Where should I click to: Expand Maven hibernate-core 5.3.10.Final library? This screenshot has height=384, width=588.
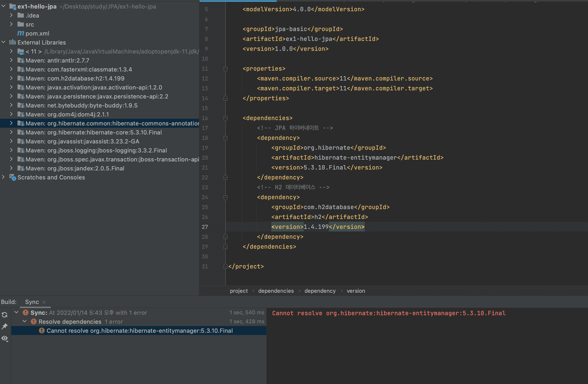point(11,132)
